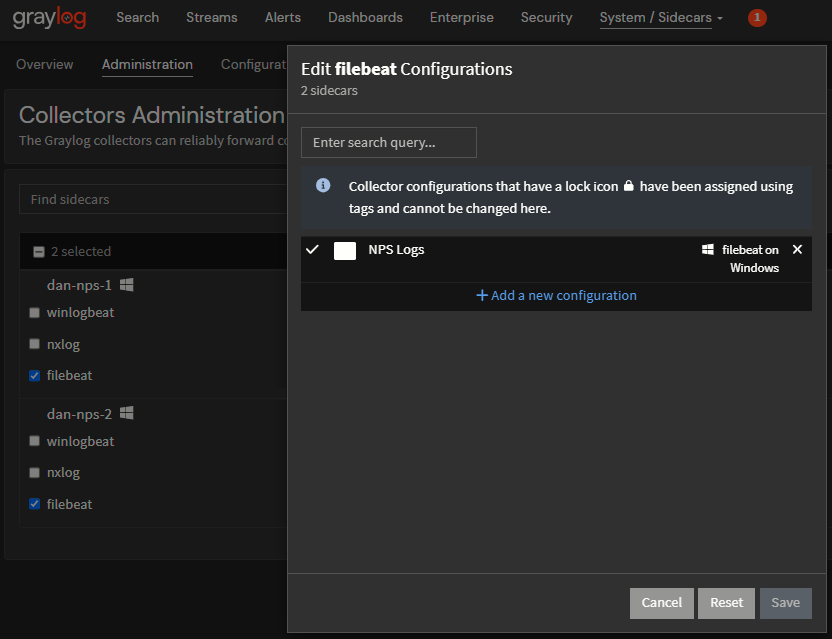Check nxlog under dan-nps-2
832x639 pixels.
coord(35,473)
